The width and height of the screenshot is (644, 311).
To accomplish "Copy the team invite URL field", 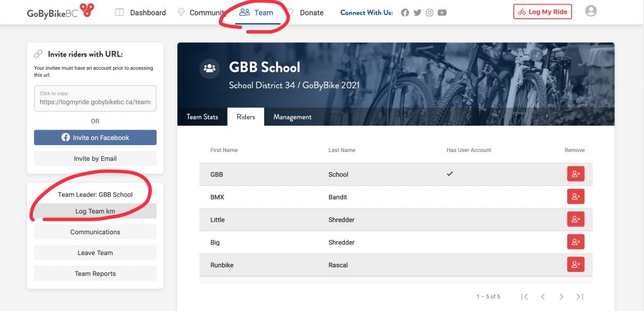I will click(x=96, y=99).
